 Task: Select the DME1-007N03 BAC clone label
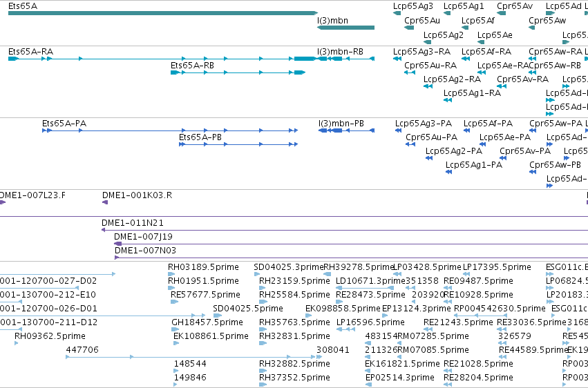pos(146,251)
